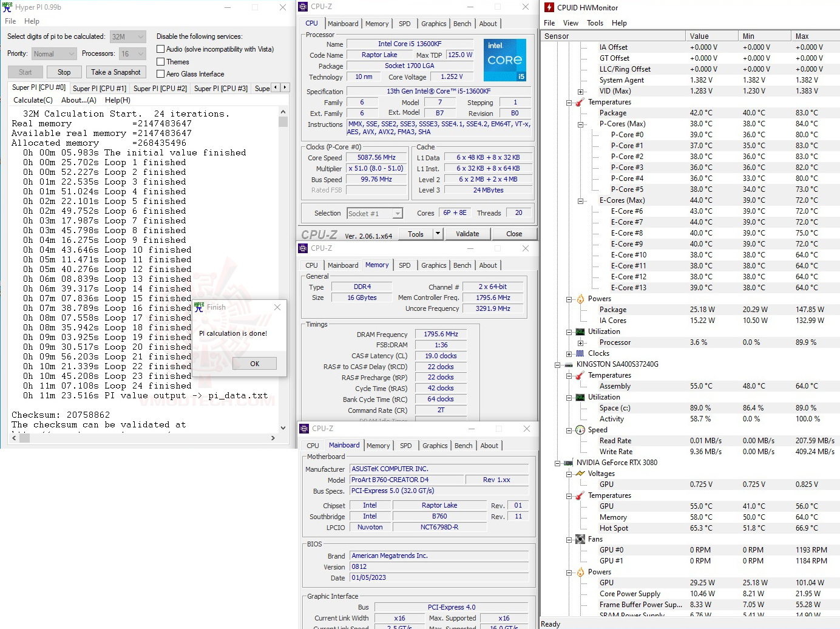Collapse the KINGSTON SA400S37240G node

click(557, 364)
